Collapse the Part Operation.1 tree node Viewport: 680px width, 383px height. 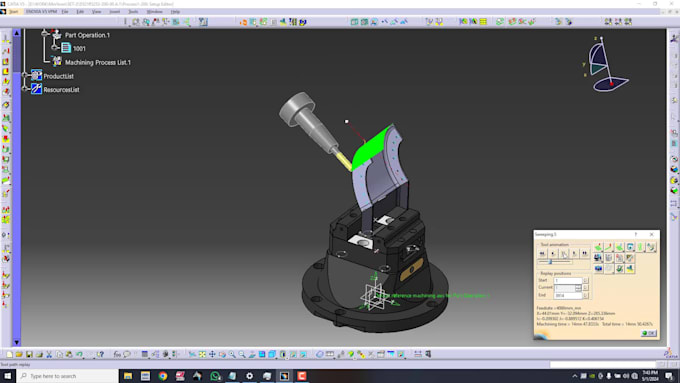tap(45, 33)
